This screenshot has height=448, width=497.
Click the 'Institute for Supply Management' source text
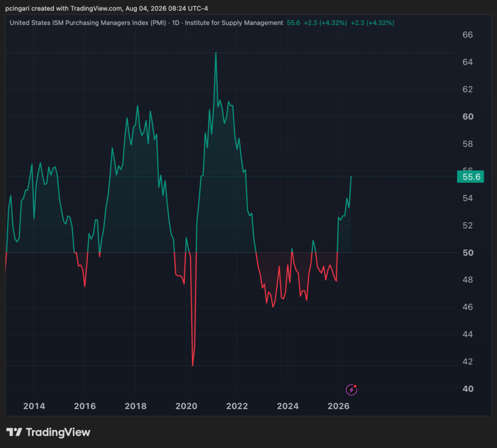point(234,23)
